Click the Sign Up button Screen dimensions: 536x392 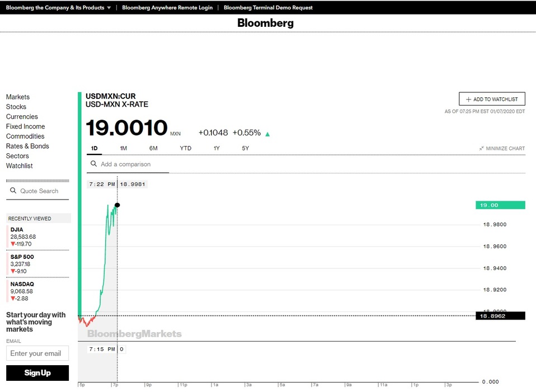[37, 372]
